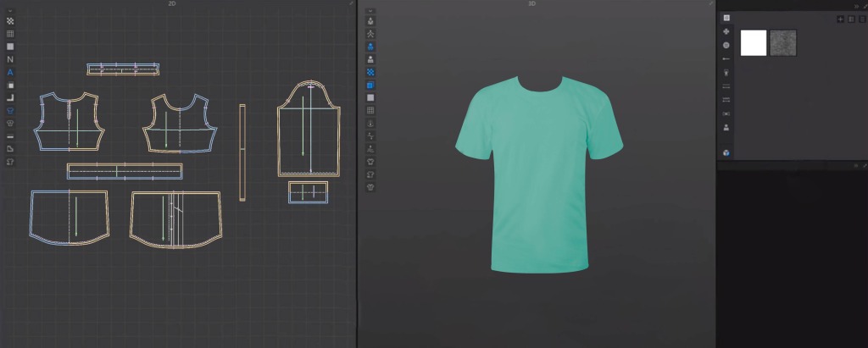The width and height of the screenshot is (868, 348).
Task: Click the pattern piece shape icon in 2D toolbar
Action: click(x=10, y=149)
